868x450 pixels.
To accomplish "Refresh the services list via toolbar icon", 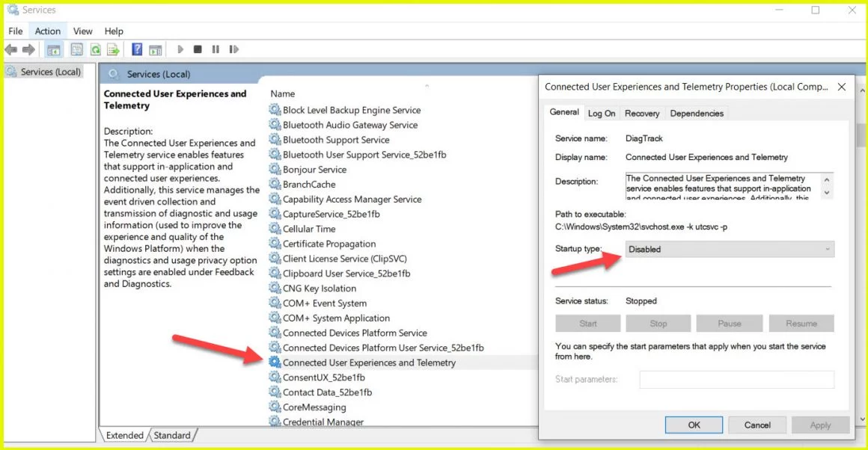I will (96, 50).
